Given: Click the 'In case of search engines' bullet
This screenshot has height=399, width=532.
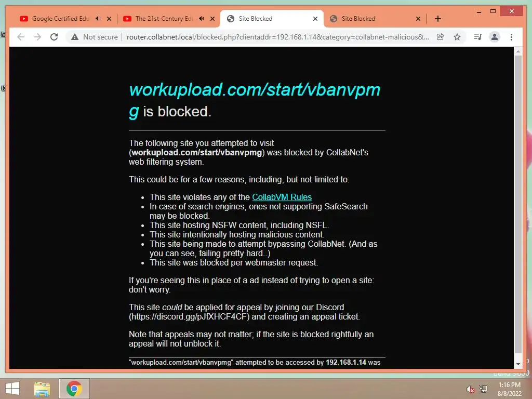Looking at the screenshot, I should click(259, 211).
